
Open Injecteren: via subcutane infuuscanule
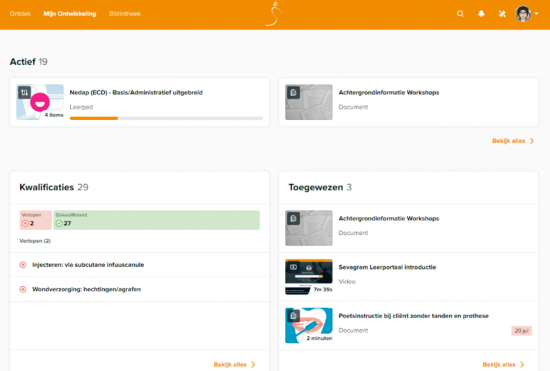(x=88, y=265)
